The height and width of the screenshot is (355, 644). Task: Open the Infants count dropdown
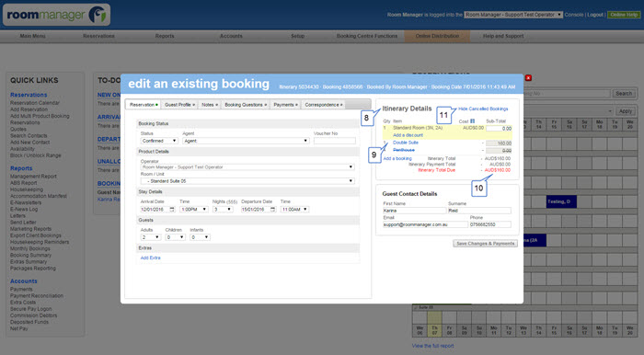(200, 237)
